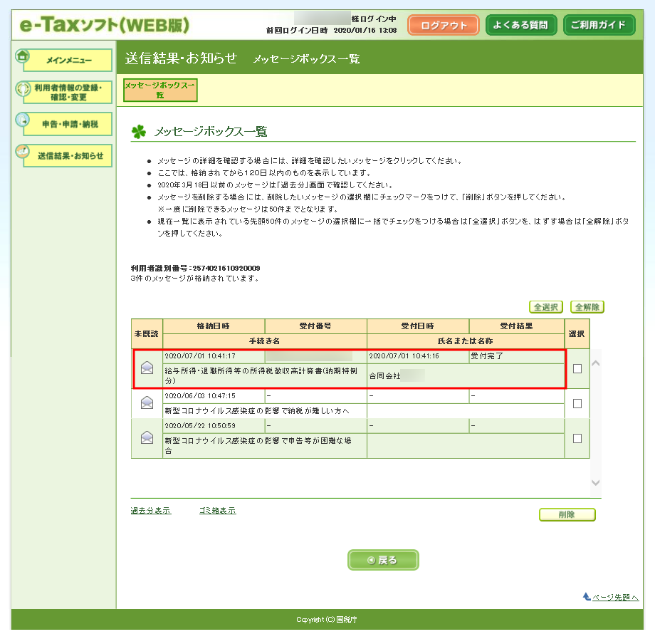This screenshot has height=644, width=655.
Task: Open メインメニュー in the sidebar
Action: [x=68, y=61]
